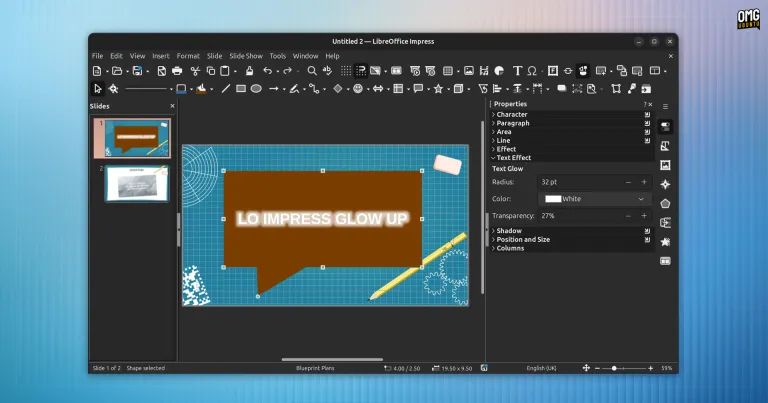Insert a text box with T icon
The width and height of the screenshot is (768, 403).
[517, 71]
